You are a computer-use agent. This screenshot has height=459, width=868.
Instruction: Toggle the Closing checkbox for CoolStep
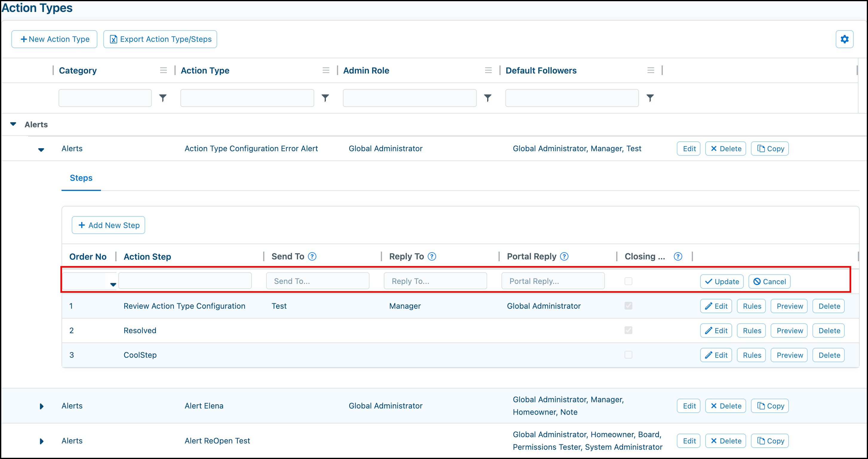(628, 354)
